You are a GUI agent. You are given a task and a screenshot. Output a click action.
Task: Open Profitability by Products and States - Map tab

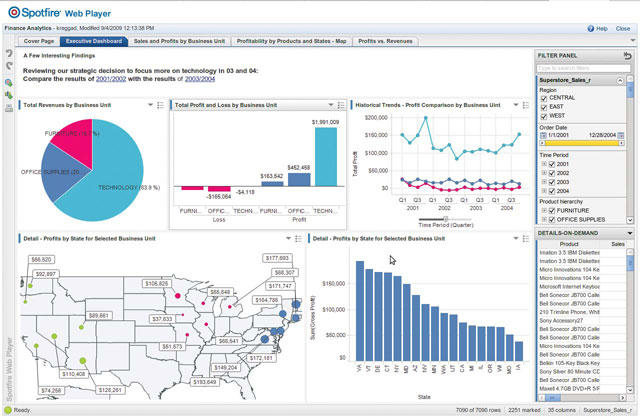pos(291,41)
